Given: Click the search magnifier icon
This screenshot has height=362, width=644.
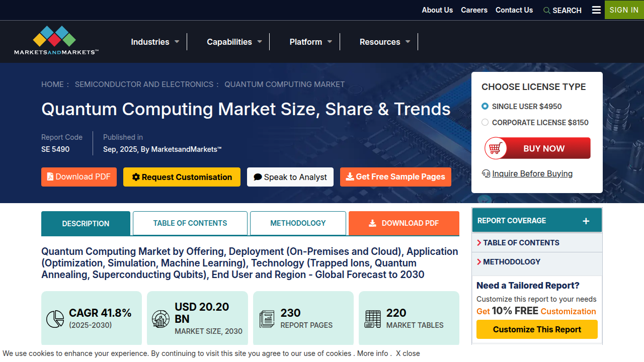Looking at the screenshot, I should pyautogui.click(x=547, y=11).
